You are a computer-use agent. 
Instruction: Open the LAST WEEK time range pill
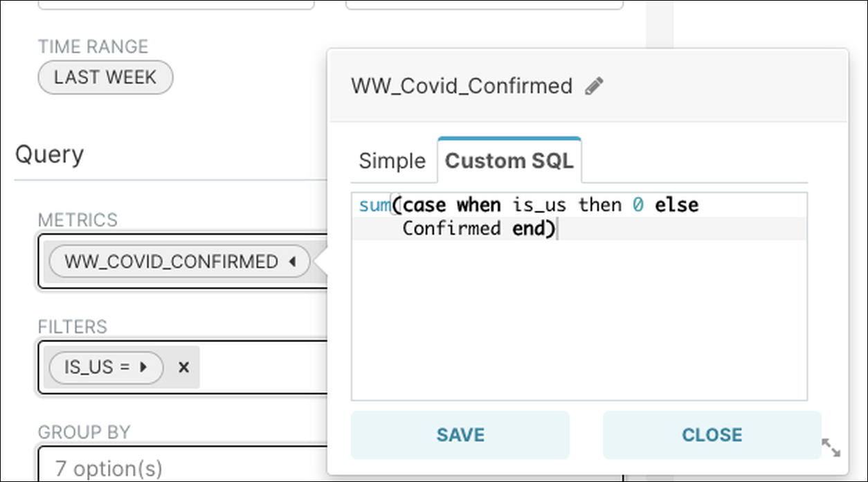pos(105,77)
